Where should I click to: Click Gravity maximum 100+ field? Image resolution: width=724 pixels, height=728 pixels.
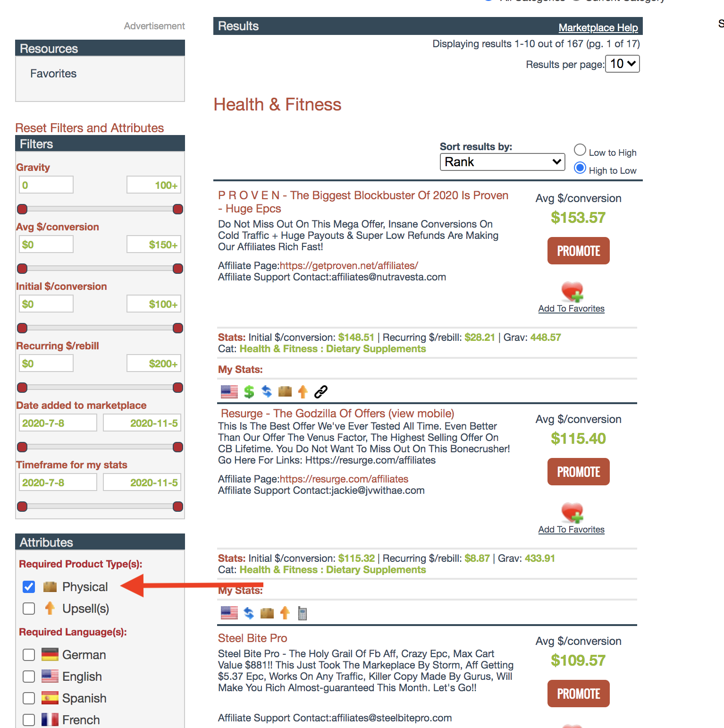click(154, 185)
